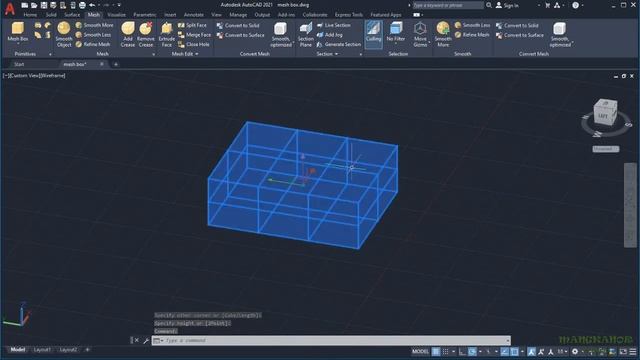Click Smooth Less in the Smooth panel
Viewport: 640px width, 360px height.
point(472,25)
